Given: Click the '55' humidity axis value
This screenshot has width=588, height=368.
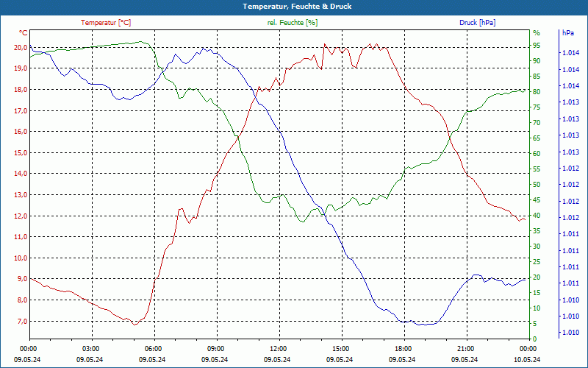Looking at the screenshot, I should (537, 169).
